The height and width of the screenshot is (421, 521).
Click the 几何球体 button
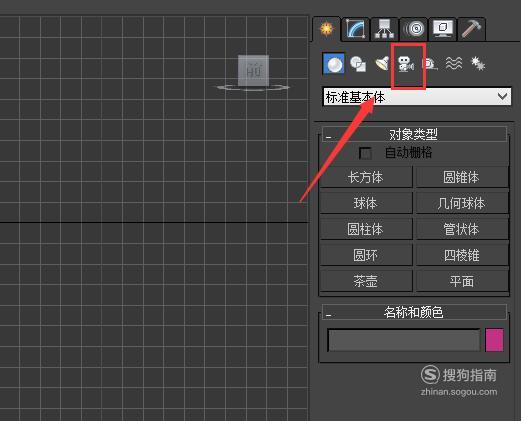tap(462, 203)
